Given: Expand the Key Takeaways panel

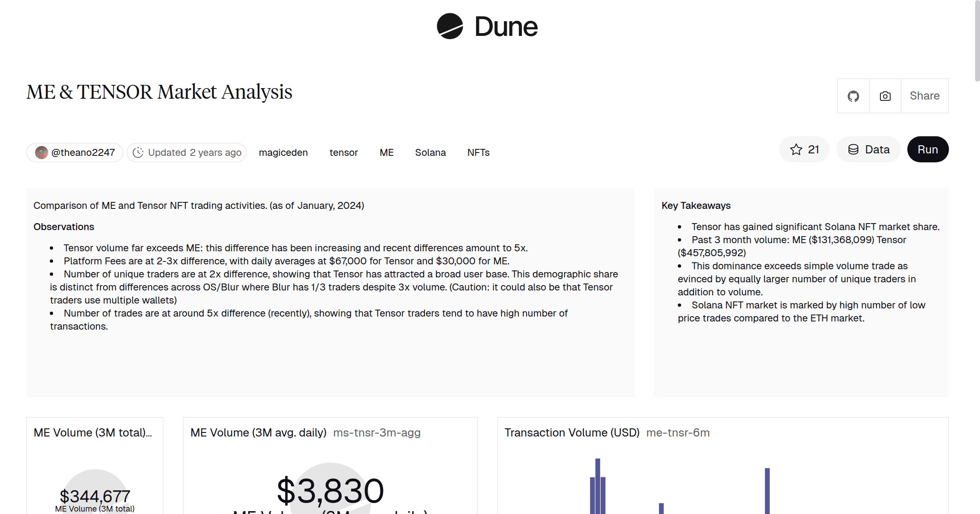Looking at the screenshot, I should pos(696,206).
